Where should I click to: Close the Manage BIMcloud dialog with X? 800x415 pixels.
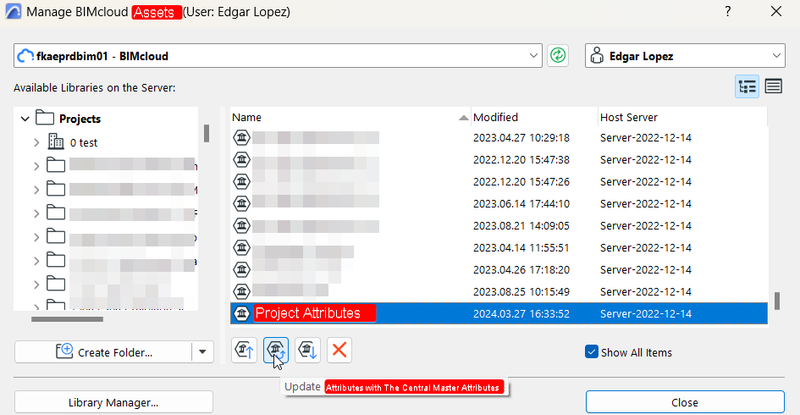pyautogui.click(x=776, y=11)
